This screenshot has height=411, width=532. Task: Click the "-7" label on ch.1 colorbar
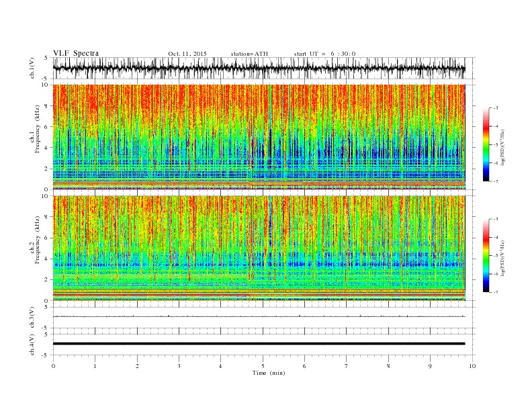tap(496, 181)
